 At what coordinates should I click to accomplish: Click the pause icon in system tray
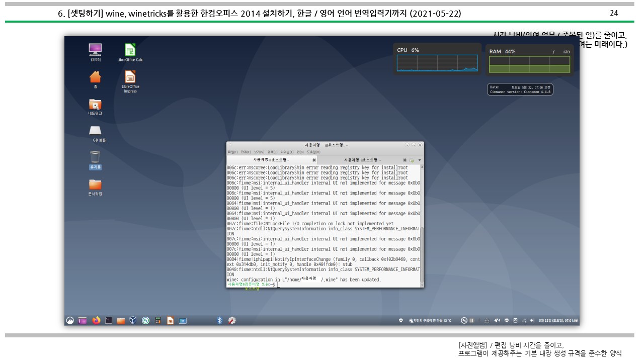[472, 320]
